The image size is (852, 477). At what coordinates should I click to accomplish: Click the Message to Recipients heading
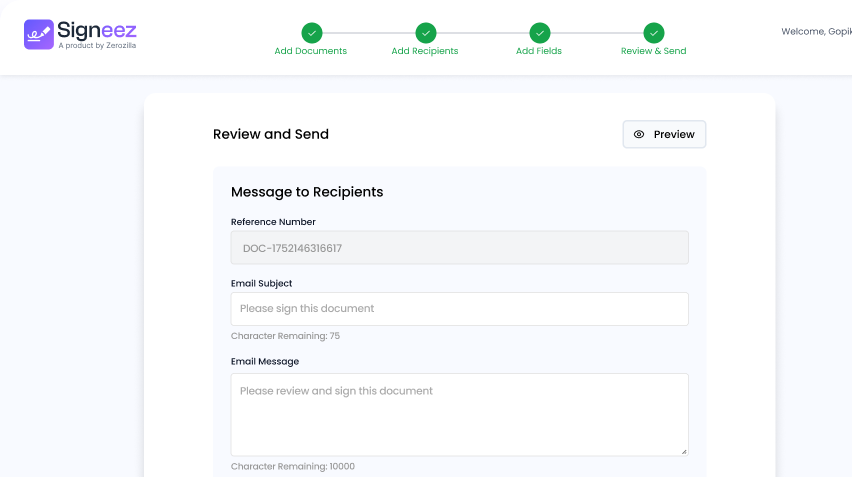point(307,192)
